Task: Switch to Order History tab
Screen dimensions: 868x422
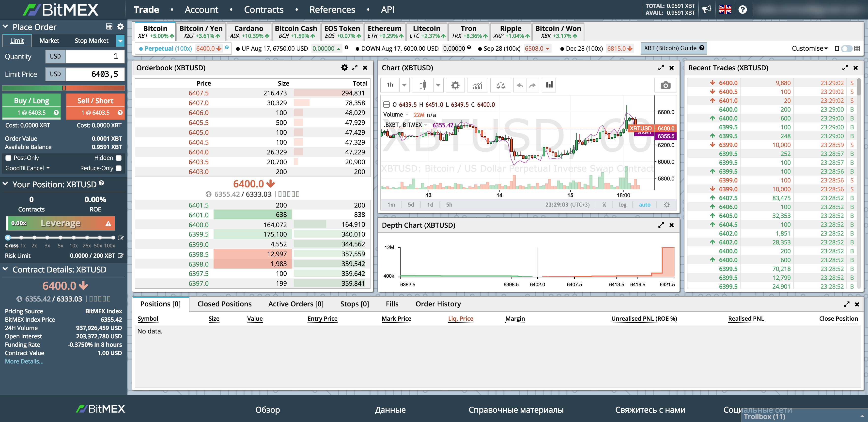Action: [x=438, y=304]
